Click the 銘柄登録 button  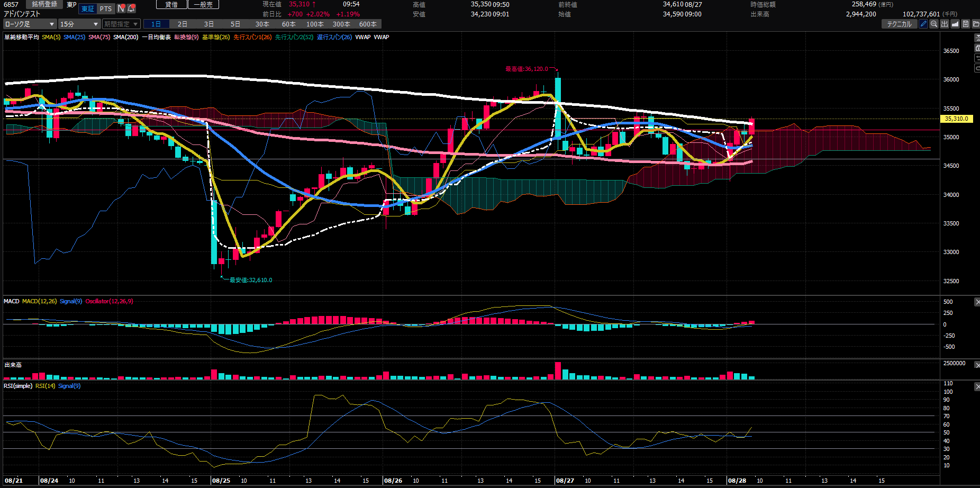tap(44, 4)
